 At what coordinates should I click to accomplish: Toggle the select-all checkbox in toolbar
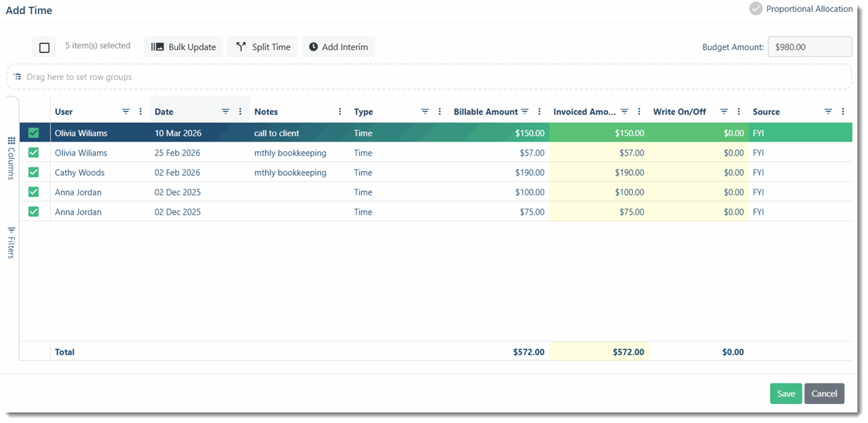[44, 47]
